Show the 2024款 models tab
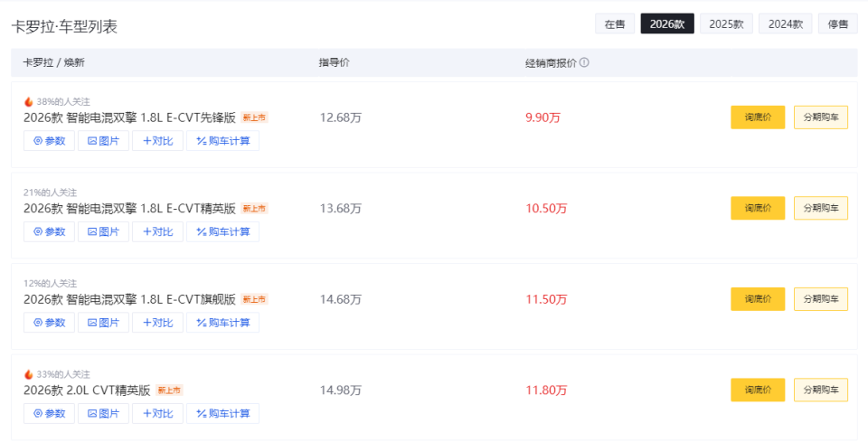 click(x=785, y=24)
